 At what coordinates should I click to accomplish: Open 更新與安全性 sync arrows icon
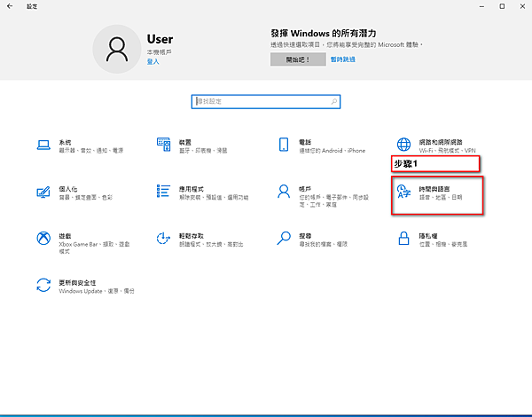[43, 285]
